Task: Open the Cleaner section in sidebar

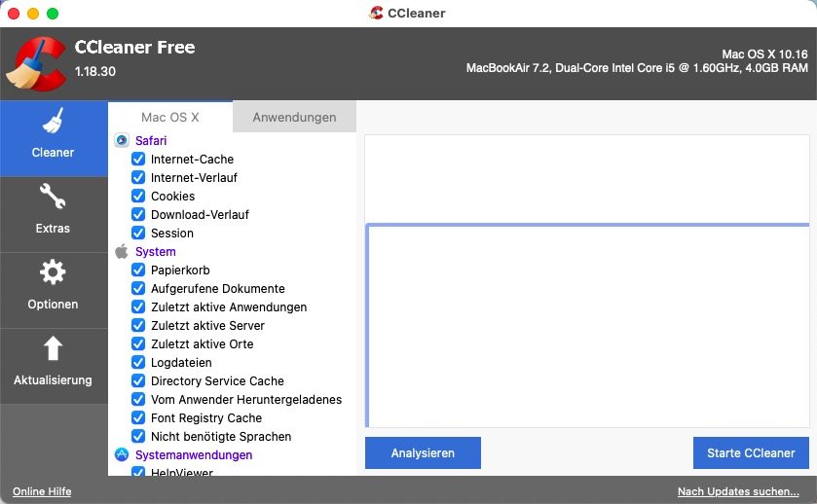Action: click(54, 138)
